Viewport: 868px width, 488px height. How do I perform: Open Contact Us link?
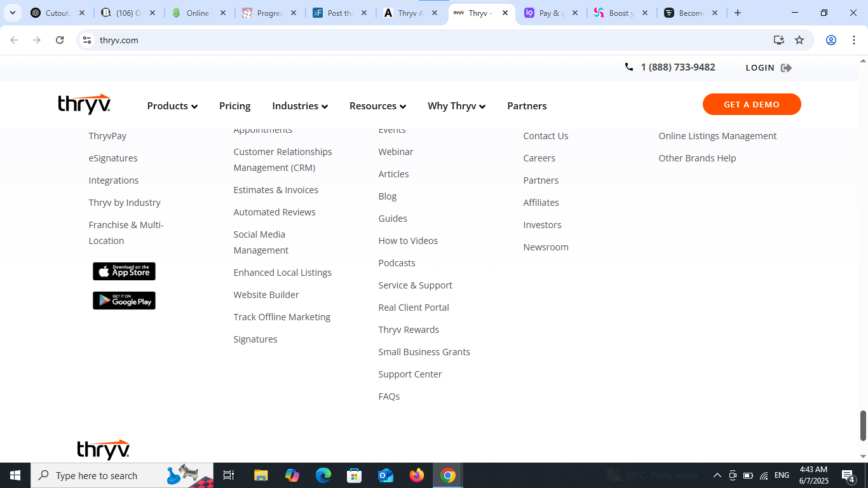(x=546, y=136)
